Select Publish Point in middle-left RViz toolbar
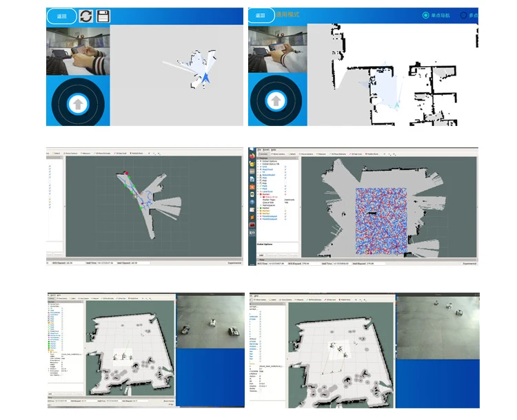The width and height of the screenshot is (517, 420). point(136,153)
